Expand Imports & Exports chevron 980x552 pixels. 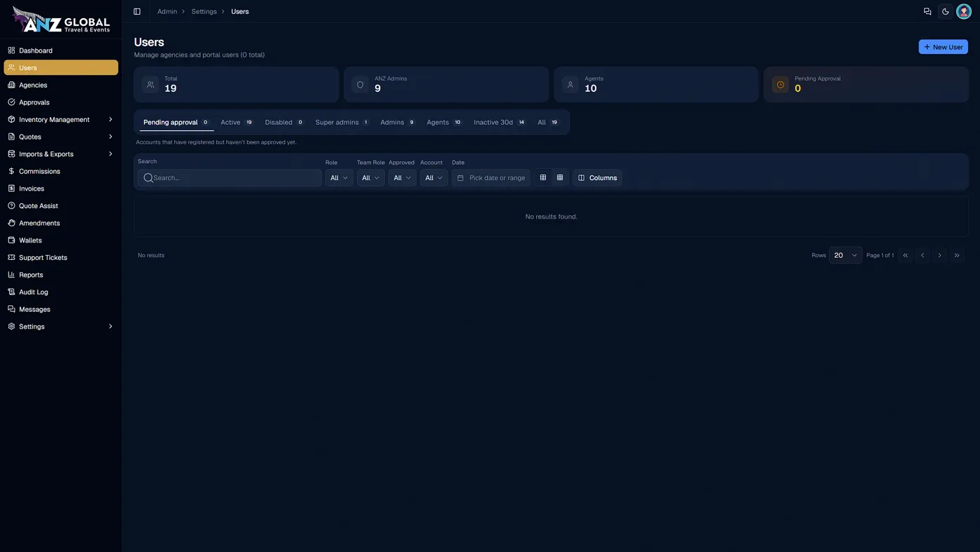(x=111, y=154)
